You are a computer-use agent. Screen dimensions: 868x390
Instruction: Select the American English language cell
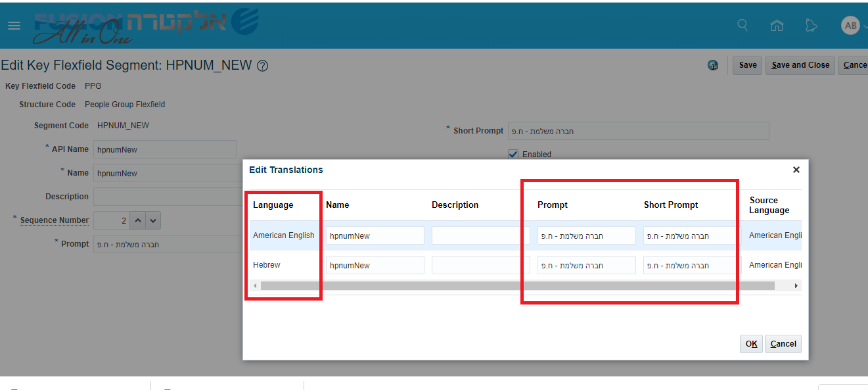[x=284, y=235]
